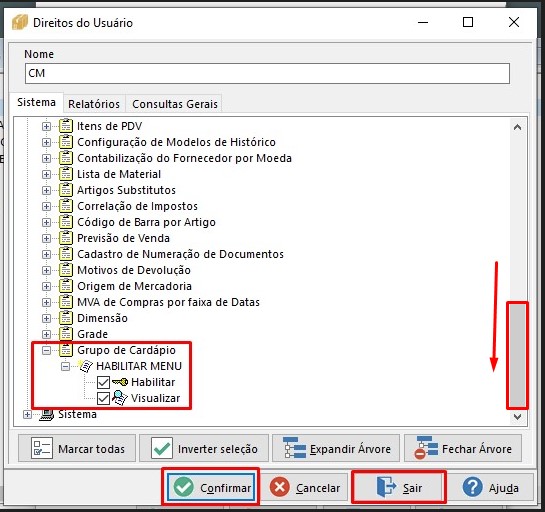The width and height of the screenshot is (545, 512).
Task: Click the Origem de Mercadoria document icon
Action: click(66, 286)
